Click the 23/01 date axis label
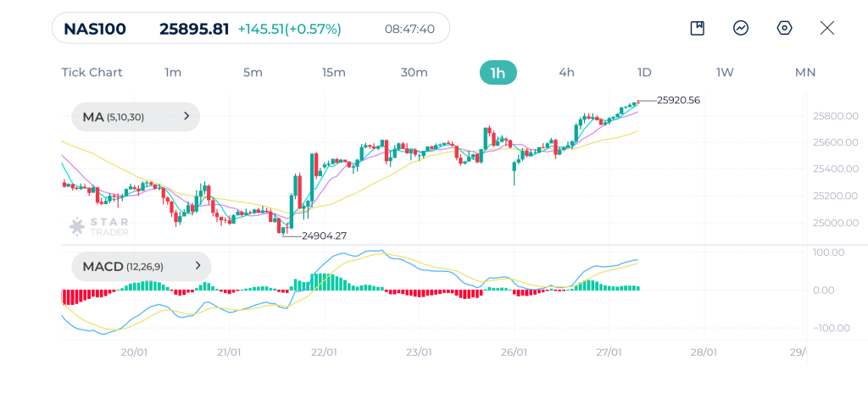The height and width of the screenshot is (399, 868). tap(419, 352)
